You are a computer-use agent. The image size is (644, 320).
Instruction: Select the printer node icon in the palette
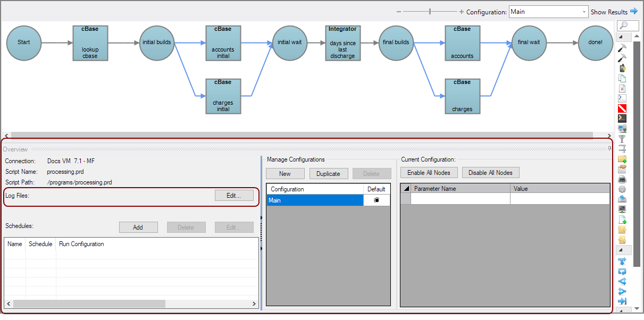(x=622, y=179)
